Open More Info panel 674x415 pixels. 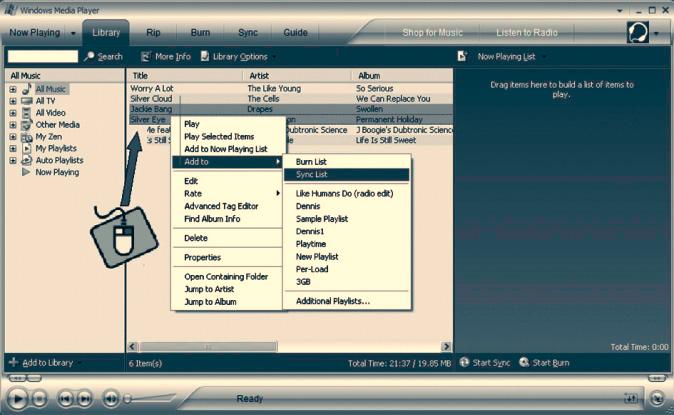coord(165,56)
